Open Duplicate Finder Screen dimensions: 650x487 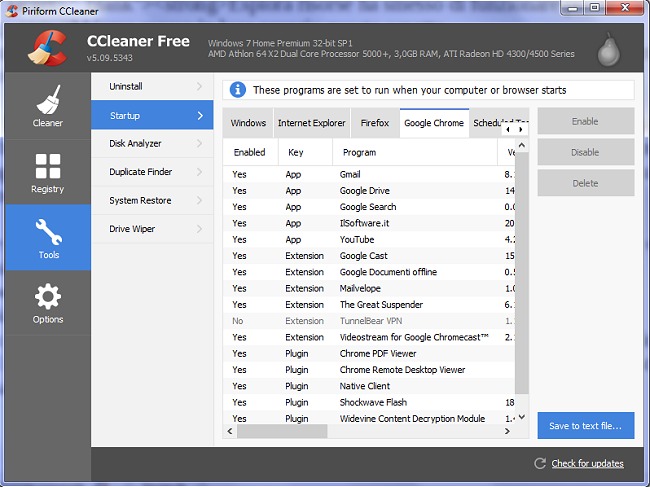coord(152,172)
